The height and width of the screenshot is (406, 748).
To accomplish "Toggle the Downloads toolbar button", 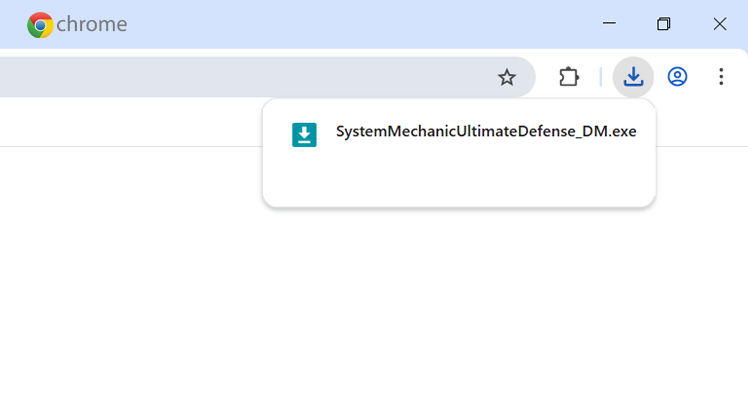I will (633, 77).
